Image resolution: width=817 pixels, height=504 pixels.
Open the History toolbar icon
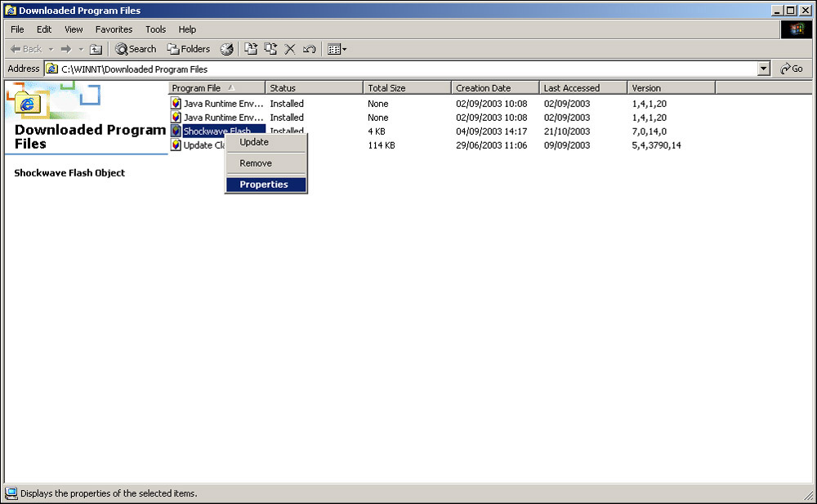[226, 49]
